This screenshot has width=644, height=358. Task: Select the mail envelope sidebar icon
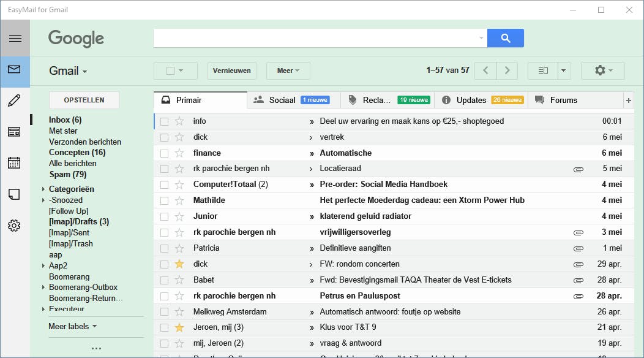click(x=15, y=69)
